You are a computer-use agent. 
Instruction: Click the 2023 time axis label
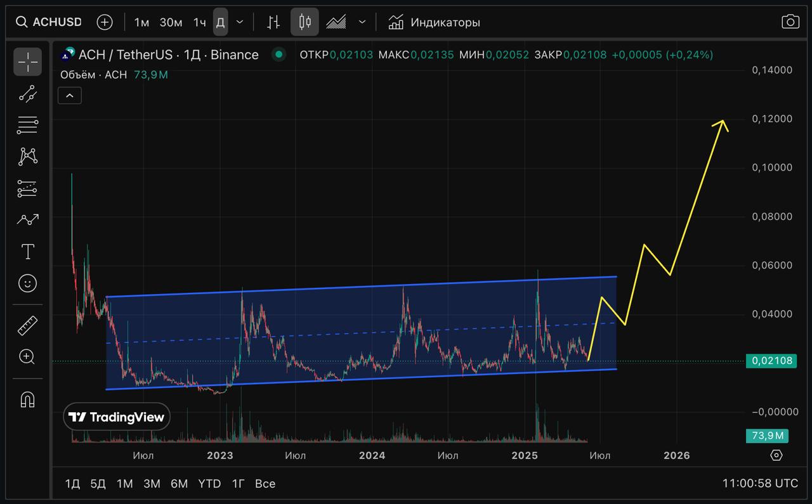[220, 455]
